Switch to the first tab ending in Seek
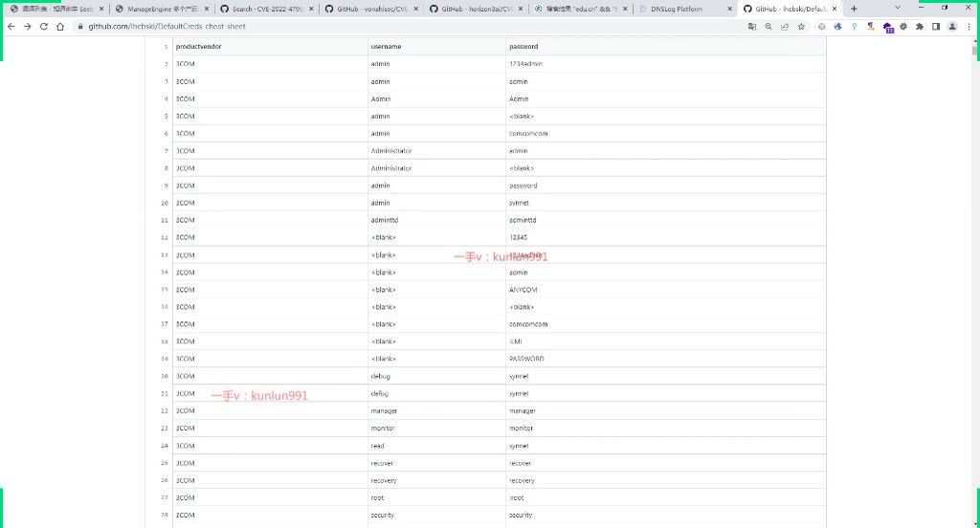980x528 pixels. pos(57,9)
